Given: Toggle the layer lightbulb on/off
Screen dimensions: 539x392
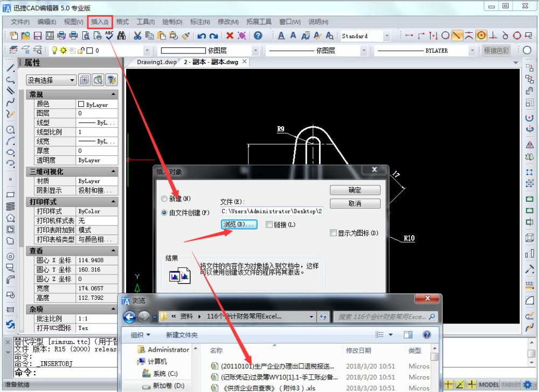Looking at the screenshot, I should tap(54, 51).
